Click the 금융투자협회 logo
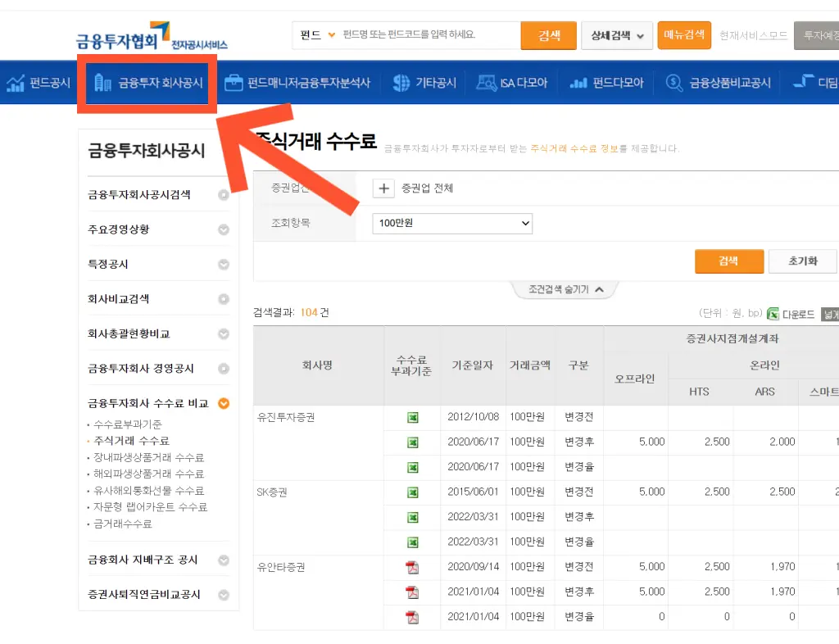This screenshot has height=644, width=839. point(152,36)
